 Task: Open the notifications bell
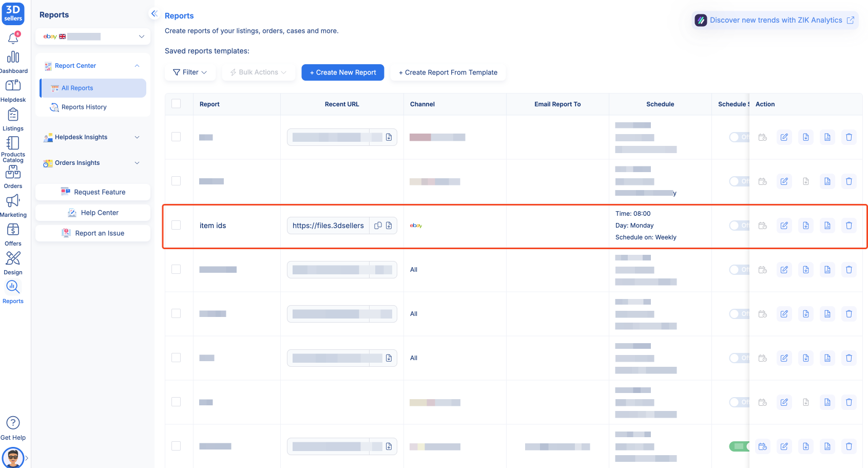(x=13, y=38)
